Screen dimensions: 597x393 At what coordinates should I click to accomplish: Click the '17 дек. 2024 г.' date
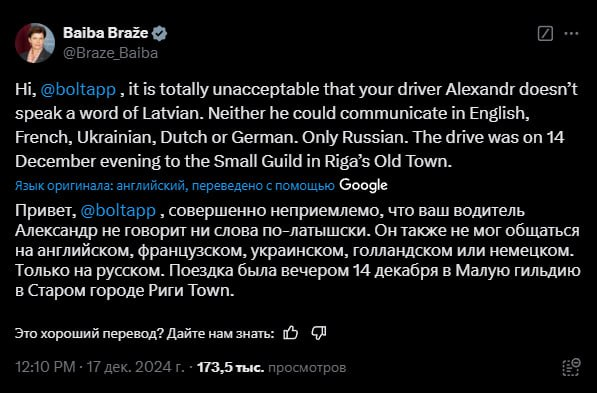coord(135,367)
